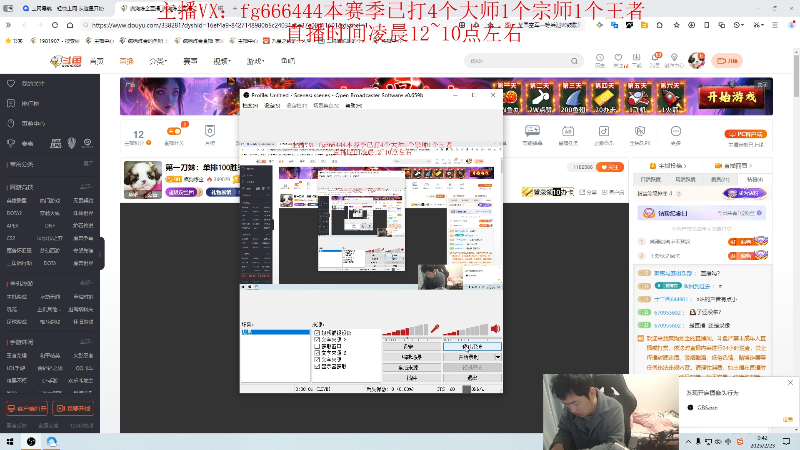Click the microphone badge icon in dark sidebar
This screenshot has width=800, height=450.
coord(71,143)
